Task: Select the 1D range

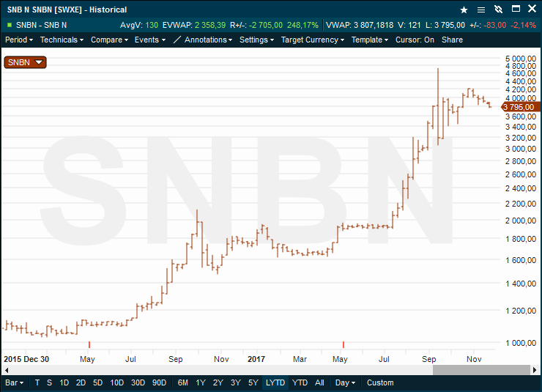Action: (x=64, y=382)
